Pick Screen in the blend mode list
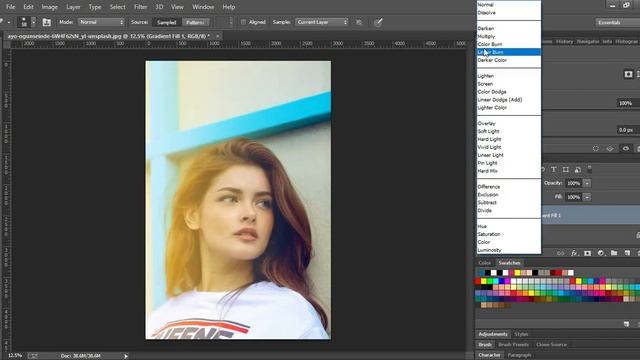The width and height of the screenshot is (640, 360). (509, 84)
